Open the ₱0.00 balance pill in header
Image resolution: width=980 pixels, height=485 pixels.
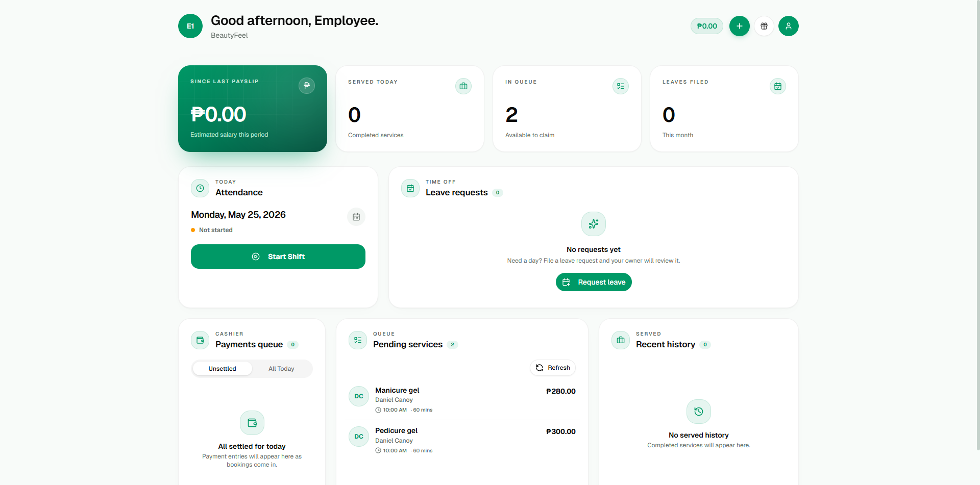tap(707, 26)
